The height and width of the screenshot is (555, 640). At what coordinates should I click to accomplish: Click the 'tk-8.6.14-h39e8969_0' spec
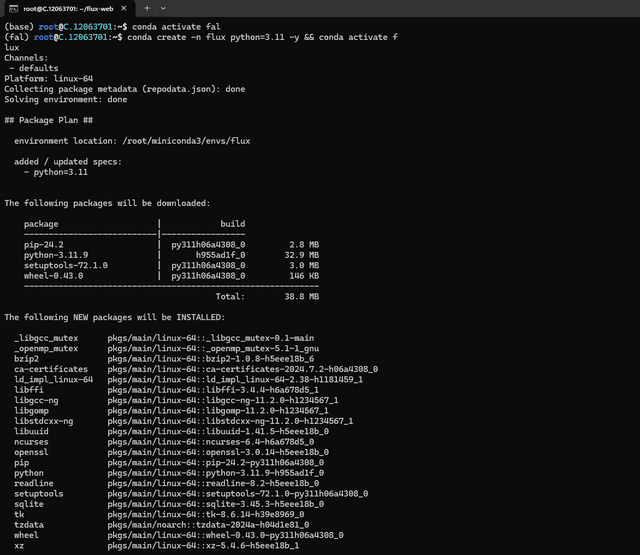pos(255,515)
